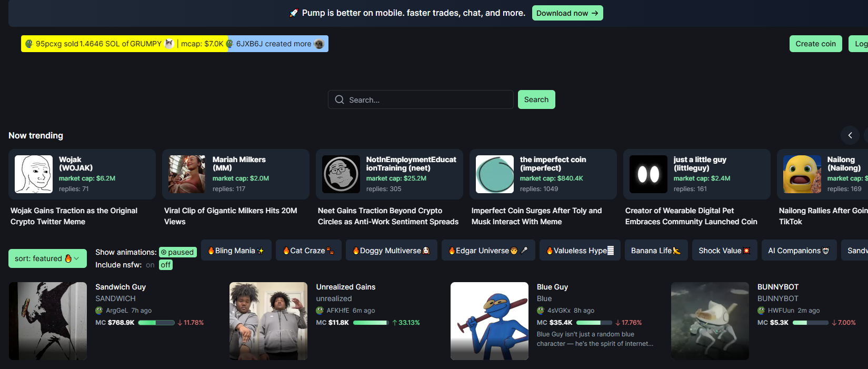Open the sort: featured dropdown

click(x=47, y=258)
